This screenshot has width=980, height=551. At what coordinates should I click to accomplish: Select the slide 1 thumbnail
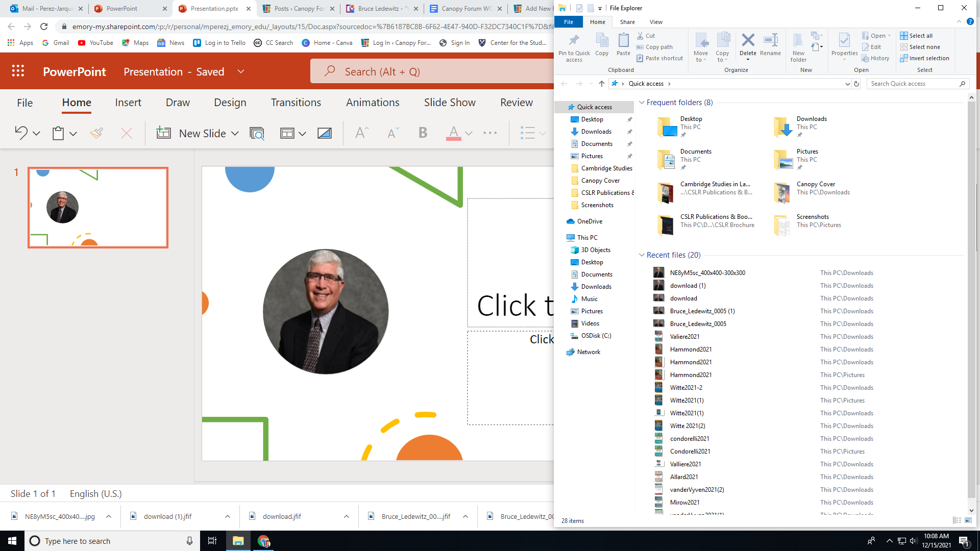pos(98,208)
